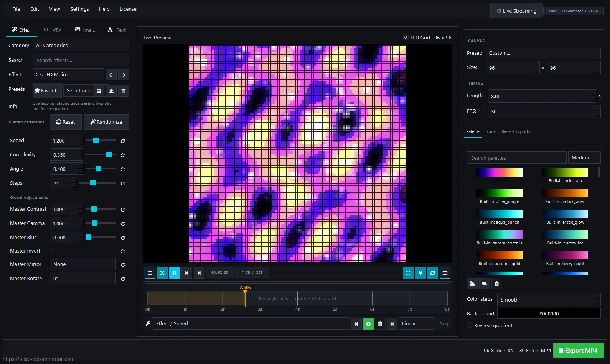Jump to the next frame in the preview controls
The image size is (610, 364).
pyautogui.click(x=199, y=273)
